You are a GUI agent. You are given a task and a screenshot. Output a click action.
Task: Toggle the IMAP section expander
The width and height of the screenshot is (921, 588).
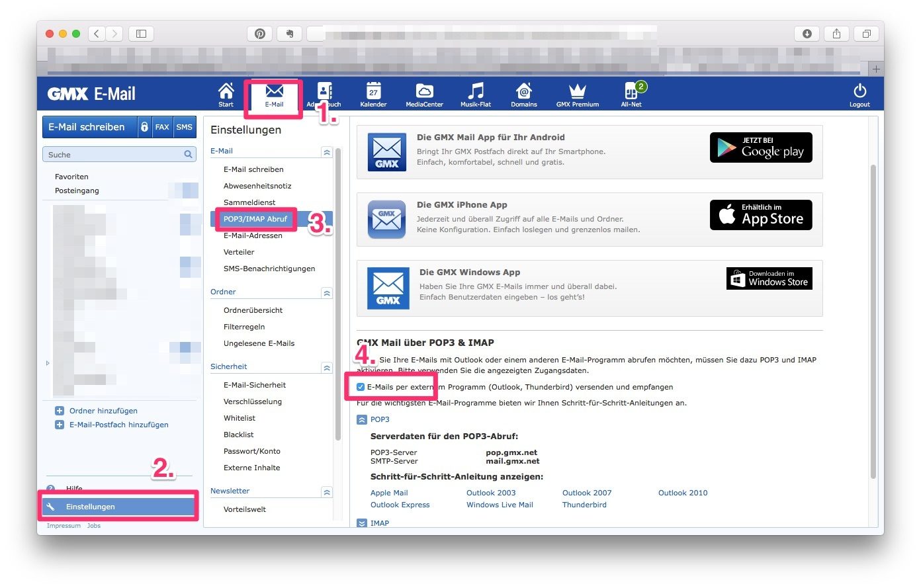click(x=362, y=523)
